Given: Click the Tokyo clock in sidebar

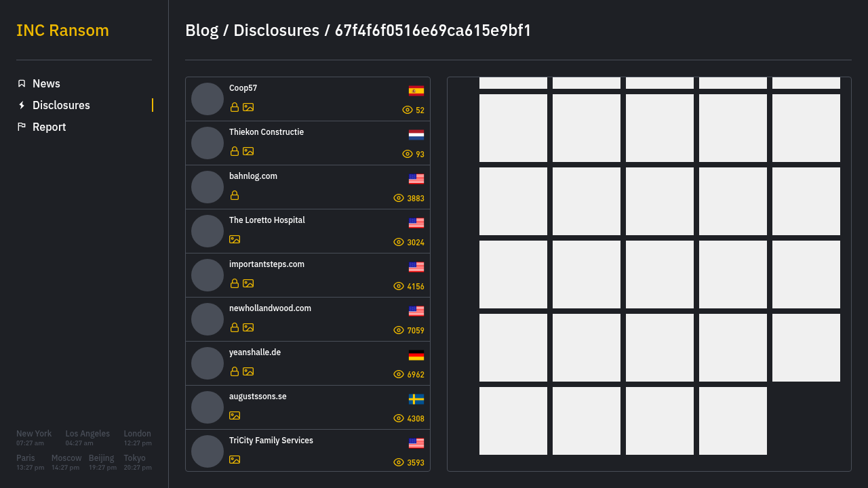Looking at the screenshot, I should pyautogui.click(x=138, y=462).
